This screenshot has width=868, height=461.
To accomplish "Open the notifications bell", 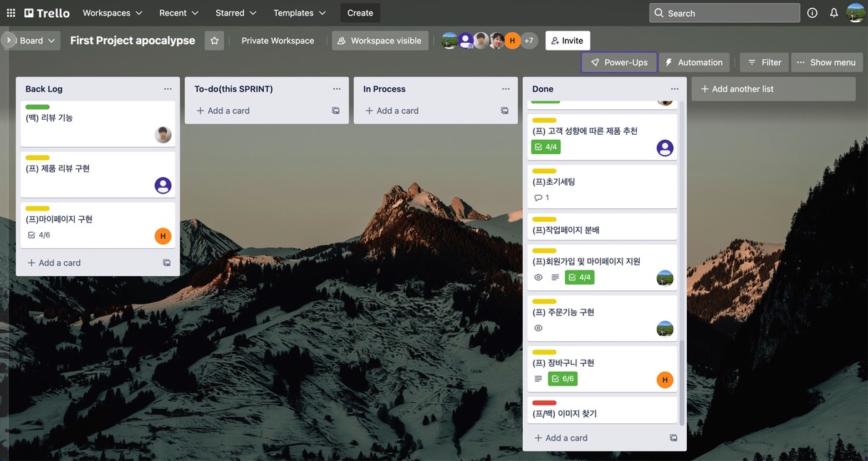I will coord(834,13).
